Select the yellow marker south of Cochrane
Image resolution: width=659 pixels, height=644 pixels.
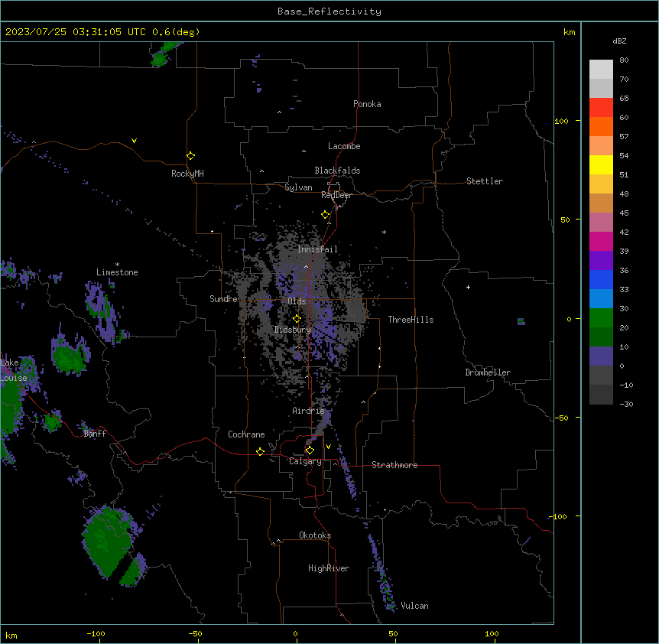point(260,451)
